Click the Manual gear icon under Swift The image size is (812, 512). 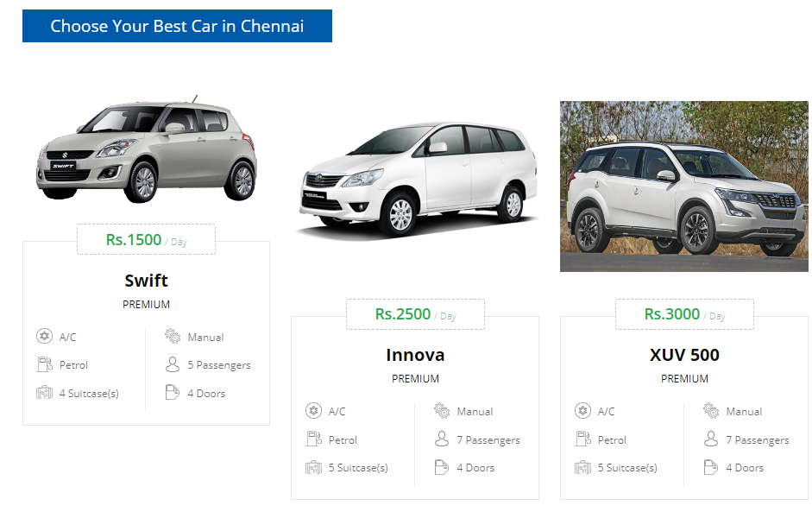[173, 337]
